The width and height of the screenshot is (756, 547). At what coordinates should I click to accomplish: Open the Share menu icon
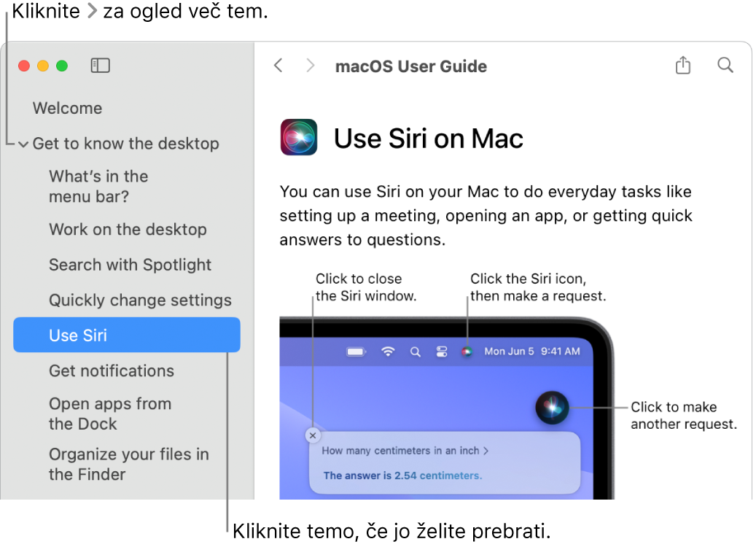682,65
